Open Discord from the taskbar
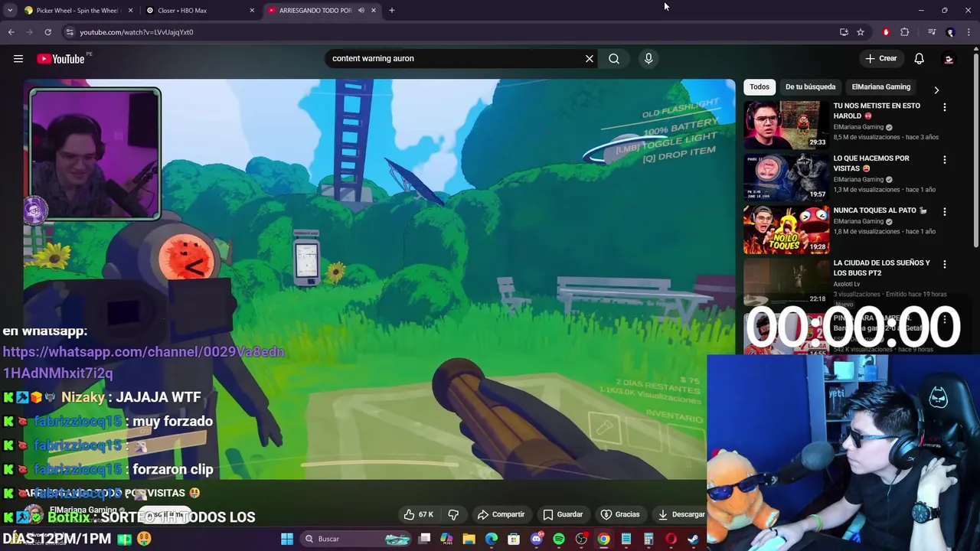This screenshot has width=980, height=551. tap(537, 539)
